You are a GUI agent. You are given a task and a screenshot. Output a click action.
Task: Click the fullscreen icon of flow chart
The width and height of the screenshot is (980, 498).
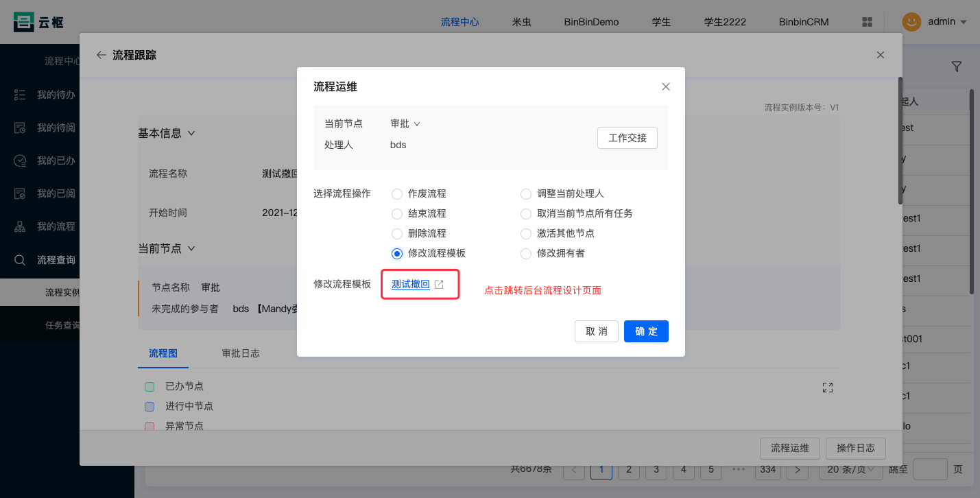[x=828, y=388]
